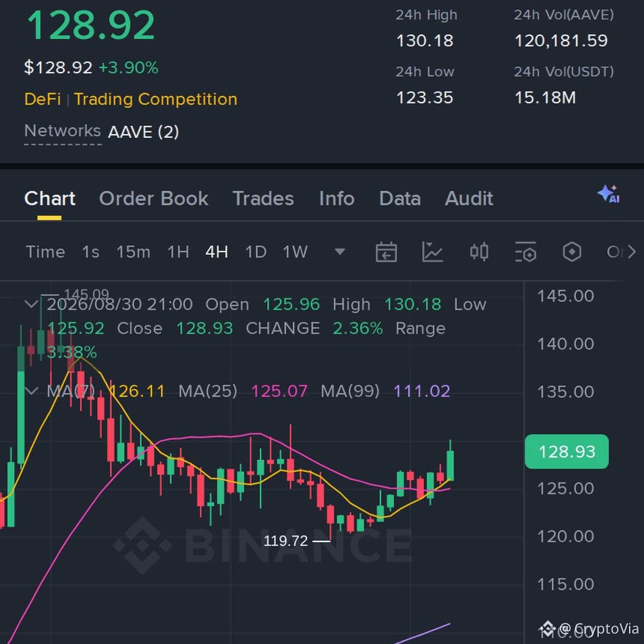Expand more time intervals dropdown arrow
The width and height of the screenshot is (644, 644).
(340, 252)
